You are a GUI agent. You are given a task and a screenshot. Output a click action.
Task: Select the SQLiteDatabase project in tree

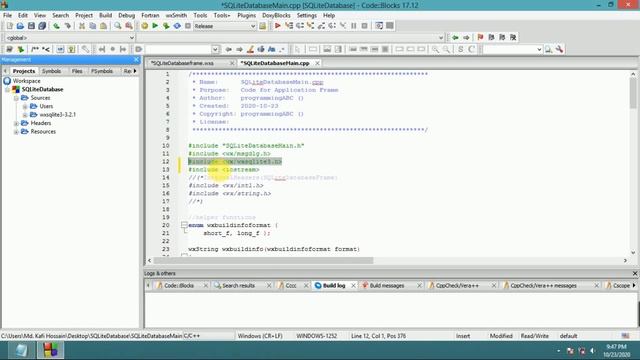pos(42,89)
